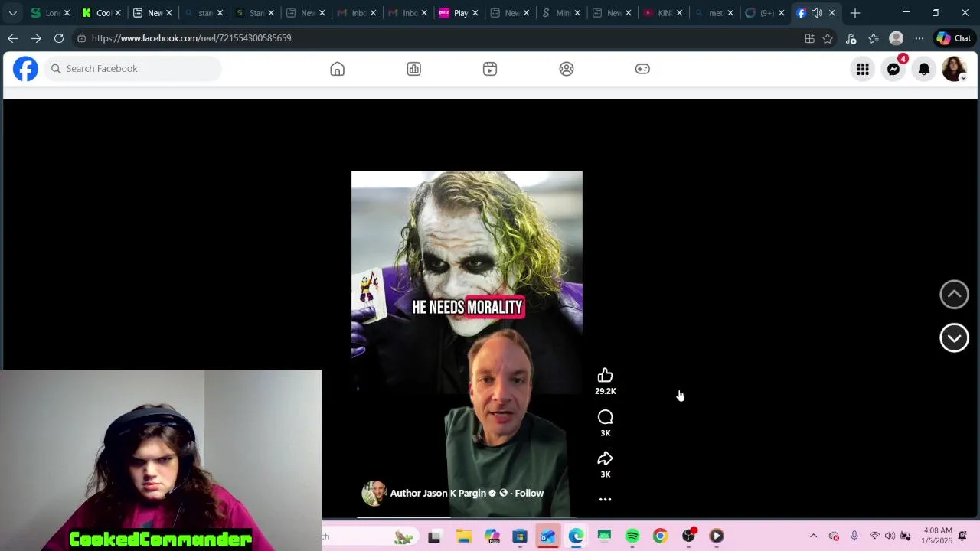Open the Groups people icon

click(x=567, y=69)
